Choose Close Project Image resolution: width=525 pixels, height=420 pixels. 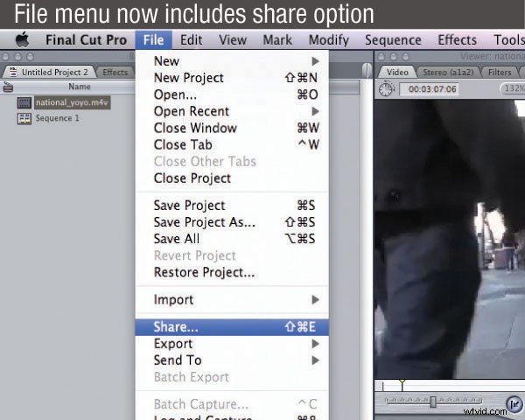232,178
